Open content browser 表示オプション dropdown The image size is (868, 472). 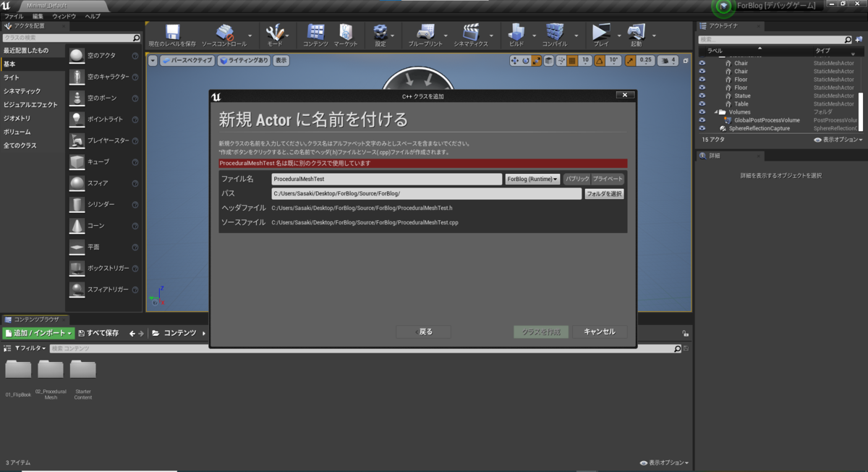(x=664, y=463)
